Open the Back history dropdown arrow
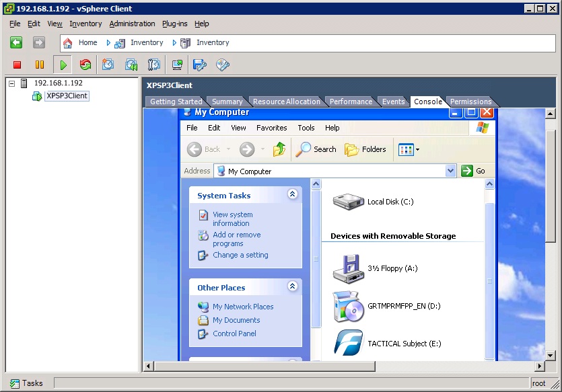The image size is (562, 392). click(x=228, y=149)
